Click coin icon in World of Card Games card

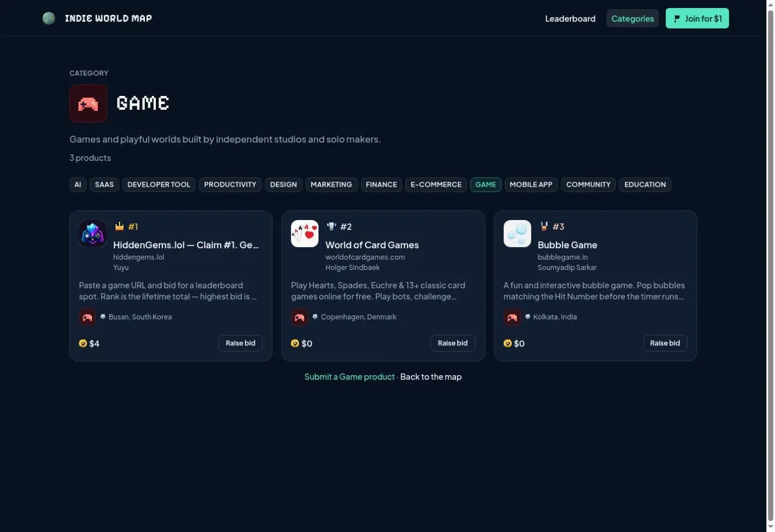(x=295, y=344)
